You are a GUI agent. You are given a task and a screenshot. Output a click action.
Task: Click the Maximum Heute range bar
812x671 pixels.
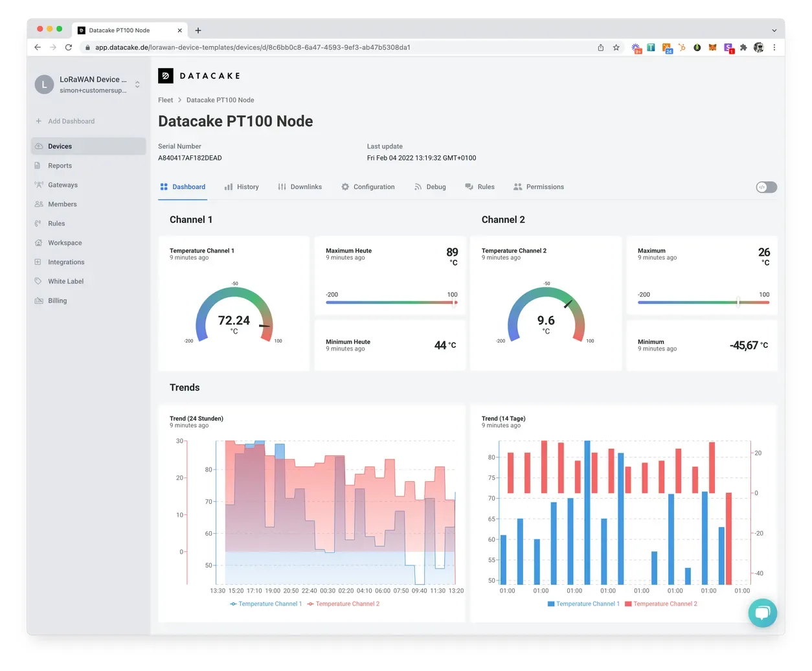pyautogui.click(x=391, y=302)
